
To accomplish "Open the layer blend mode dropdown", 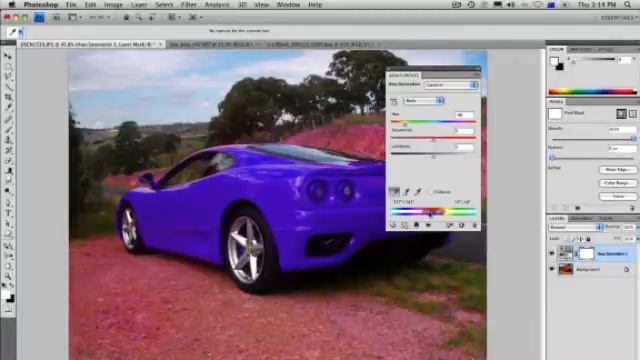I will tap(576, 227).
